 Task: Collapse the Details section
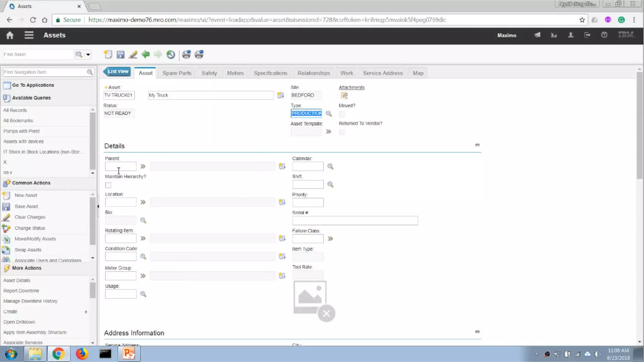[477, 145]
